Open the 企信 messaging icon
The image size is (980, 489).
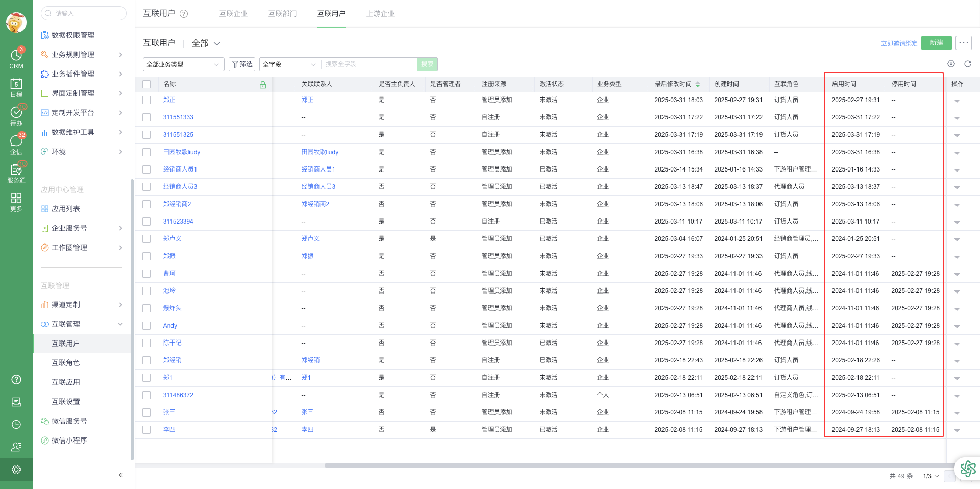(x=16, y=144)
